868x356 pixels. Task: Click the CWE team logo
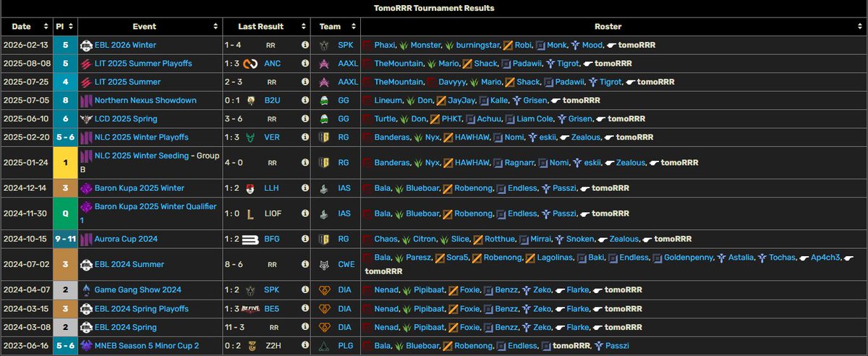(x=324, y=265)
